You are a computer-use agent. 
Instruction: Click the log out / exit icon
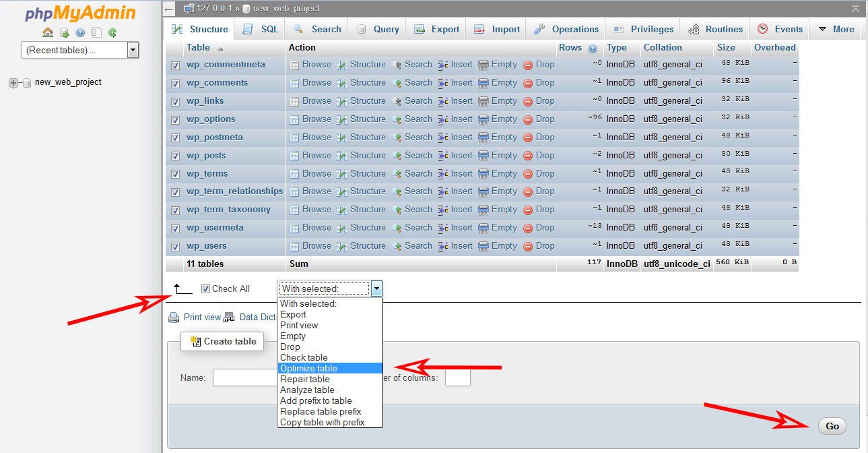pos(64,32)
